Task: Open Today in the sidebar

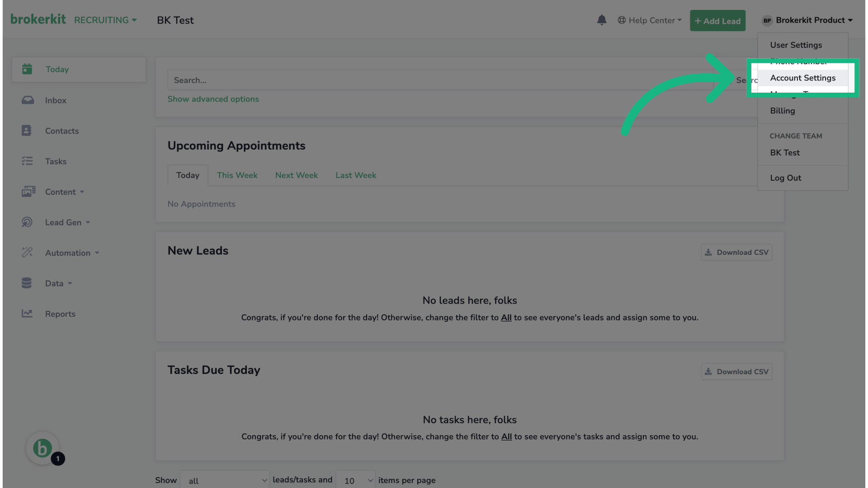Action: click(x=79, y=69)
